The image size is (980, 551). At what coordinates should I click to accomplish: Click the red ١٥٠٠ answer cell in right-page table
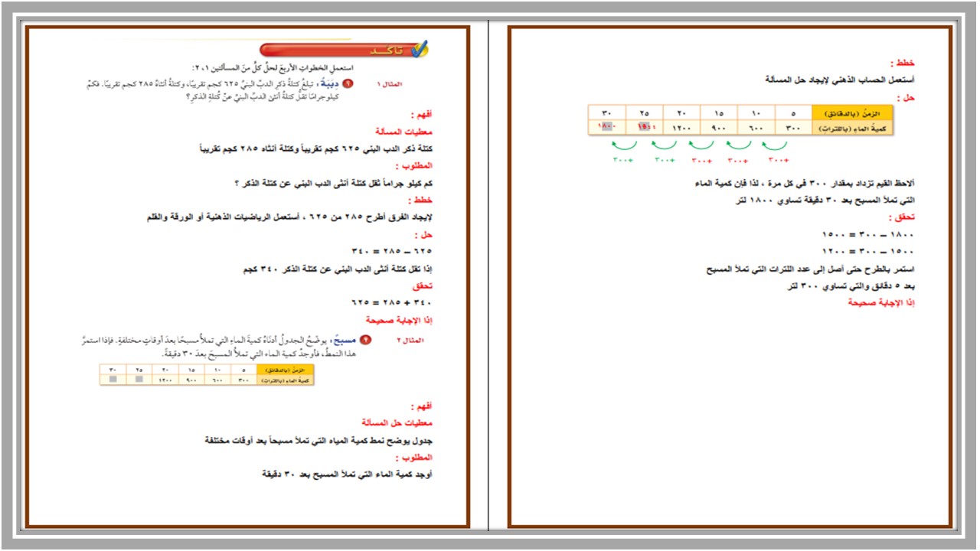tap(645, 128)
